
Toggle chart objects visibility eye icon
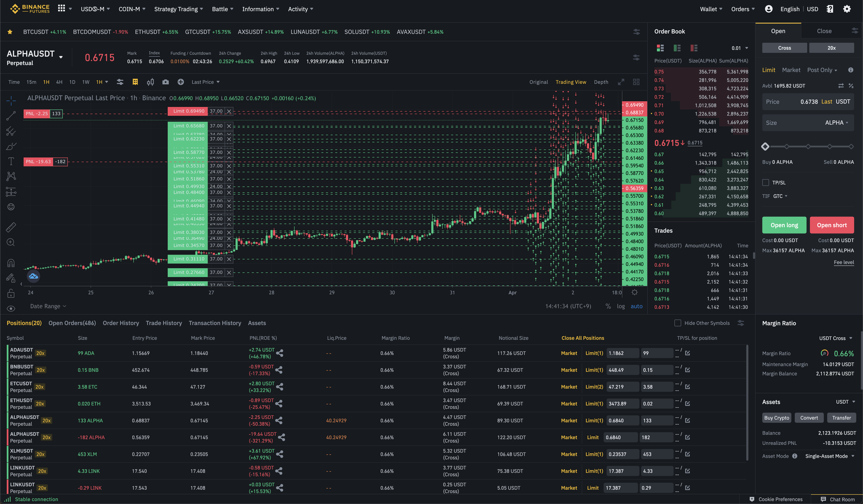coord(11,308)
